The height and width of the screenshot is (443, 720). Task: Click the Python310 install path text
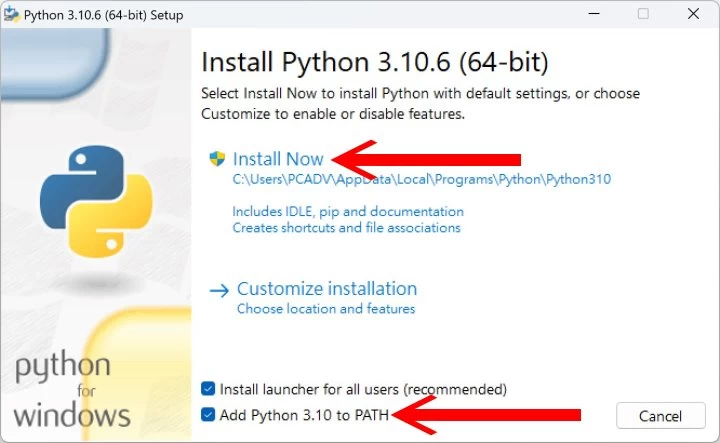pyautogui.click(x=422, y=179)
